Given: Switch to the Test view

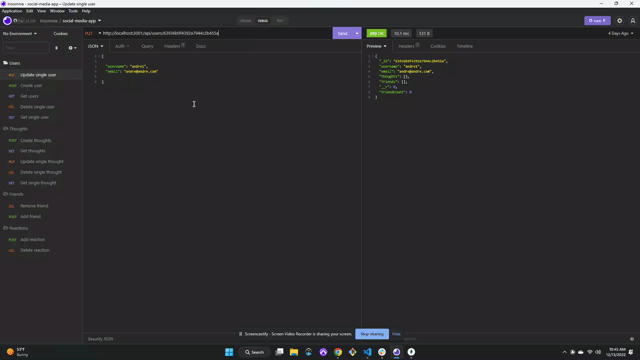Looking at the screenshot, I should click(280, 20).
